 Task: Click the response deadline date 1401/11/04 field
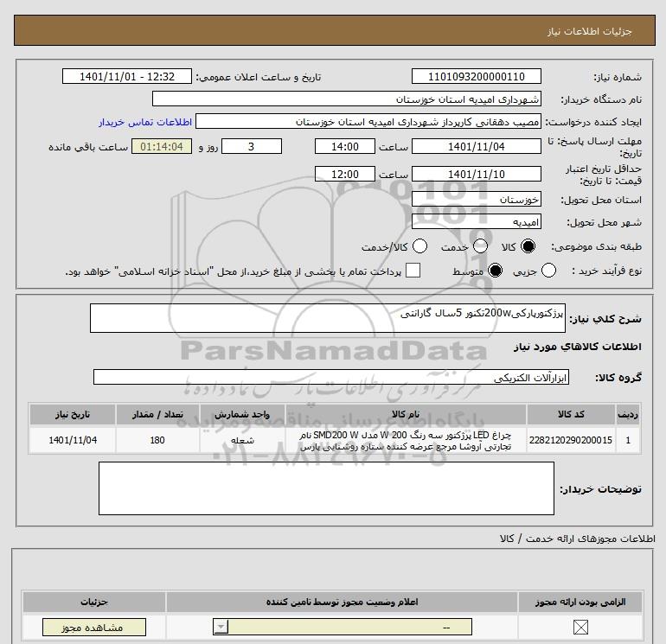click(476, 146)
